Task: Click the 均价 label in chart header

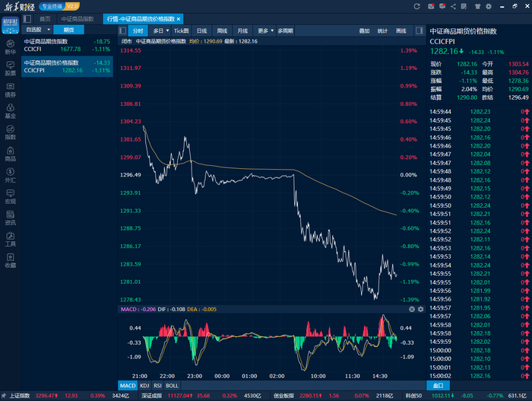Action: tap(195, 41)
